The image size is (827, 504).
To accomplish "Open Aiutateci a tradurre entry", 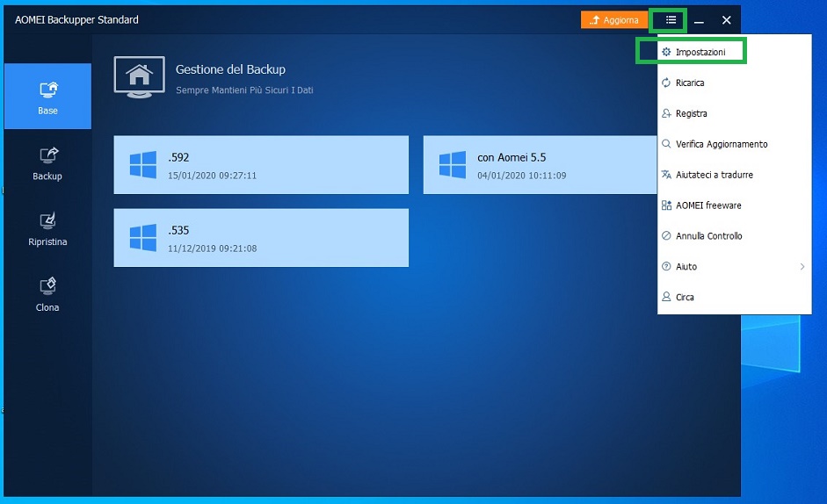I will (x=734, y=175).
